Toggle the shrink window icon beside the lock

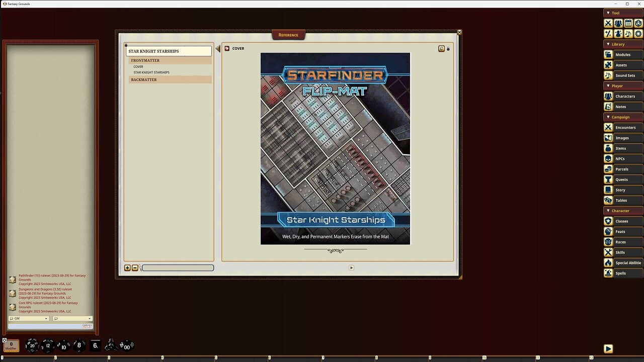[441, 48]
